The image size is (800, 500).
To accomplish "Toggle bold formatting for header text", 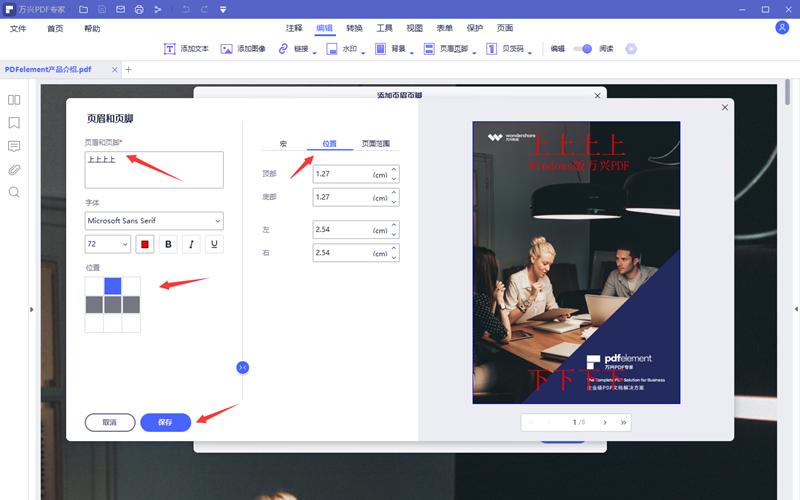I will pos(168,244).
